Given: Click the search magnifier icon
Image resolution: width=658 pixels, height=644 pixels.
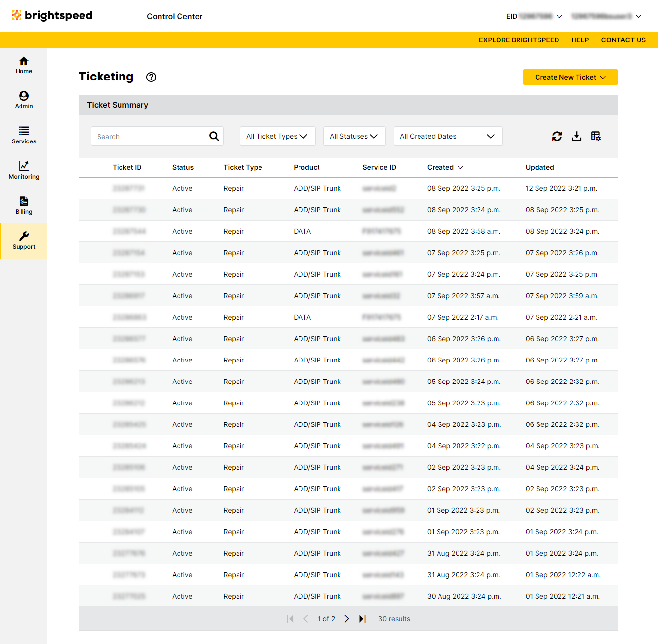Looking at the screenshot, I should coord(214,136).
